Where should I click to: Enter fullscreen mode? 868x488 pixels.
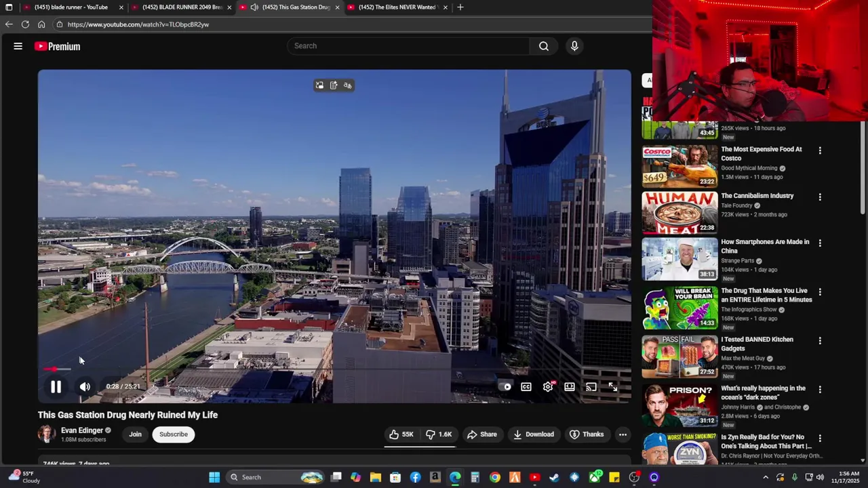613,387
